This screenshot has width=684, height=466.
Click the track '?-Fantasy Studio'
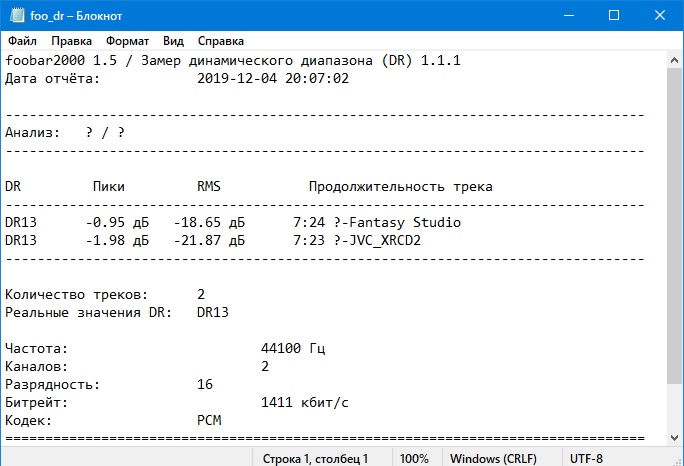pyautogui.click(x=397, y=223)
